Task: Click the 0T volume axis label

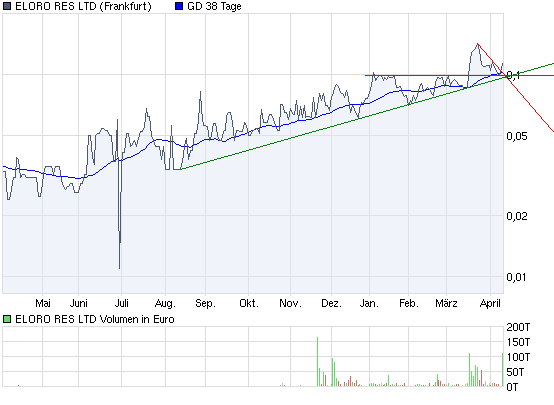Action: click(512, 387)
